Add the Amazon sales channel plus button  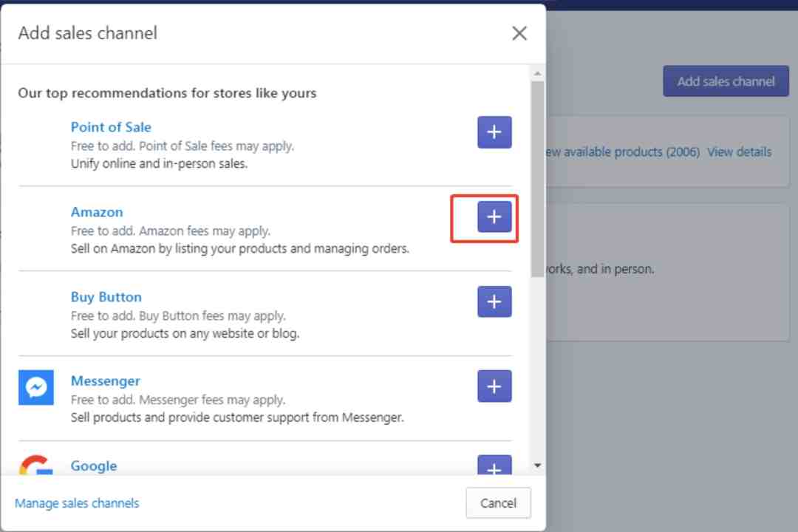[494, 217]
